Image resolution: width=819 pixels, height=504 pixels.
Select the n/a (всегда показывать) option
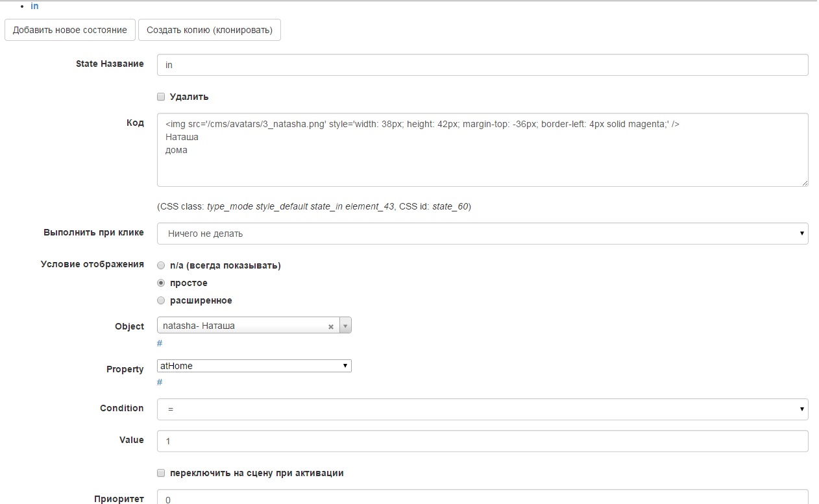click(162, 265)
